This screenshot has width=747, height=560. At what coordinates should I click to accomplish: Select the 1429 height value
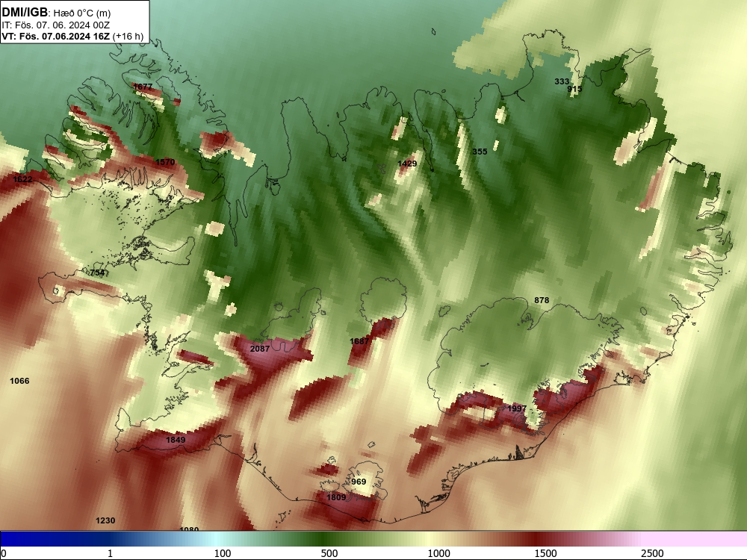point(407,164)
